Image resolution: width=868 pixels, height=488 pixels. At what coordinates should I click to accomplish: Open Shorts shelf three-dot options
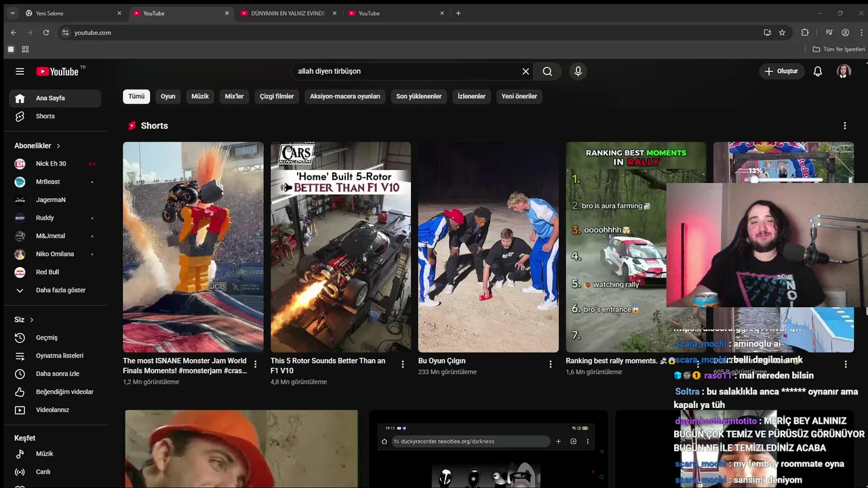pos(845,125)
